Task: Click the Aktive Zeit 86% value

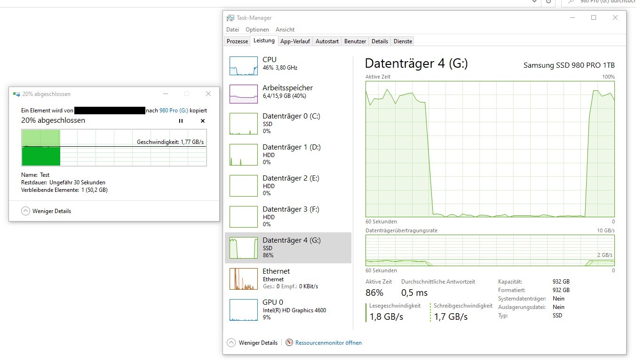Action: point(374,293)
